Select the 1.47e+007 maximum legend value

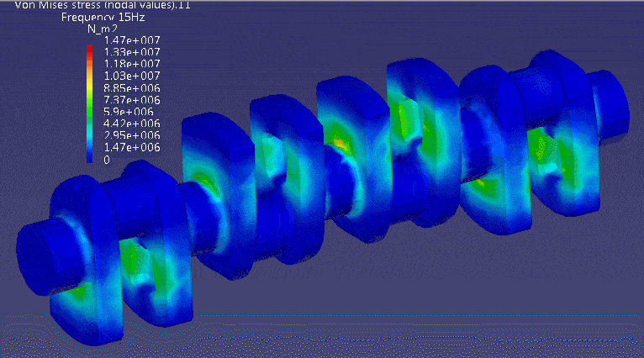131,40
